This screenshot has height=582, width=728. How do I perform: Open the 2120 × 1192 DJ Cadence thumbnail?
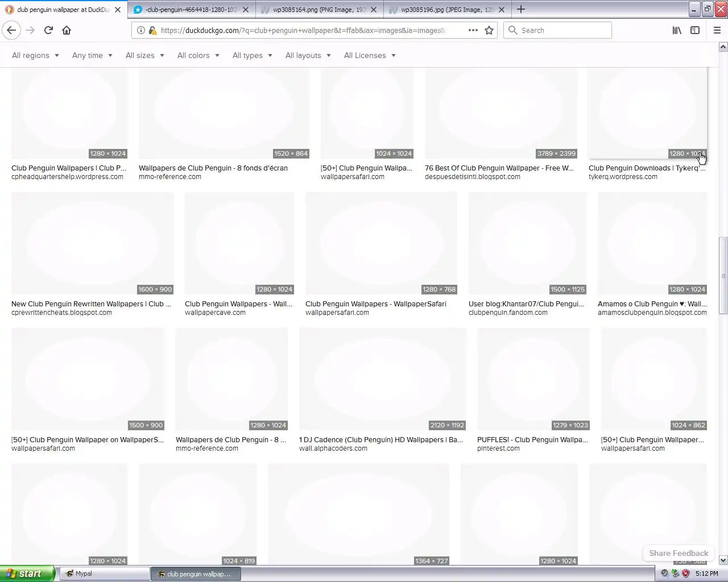pyautogui.click(x=382, y=379)
